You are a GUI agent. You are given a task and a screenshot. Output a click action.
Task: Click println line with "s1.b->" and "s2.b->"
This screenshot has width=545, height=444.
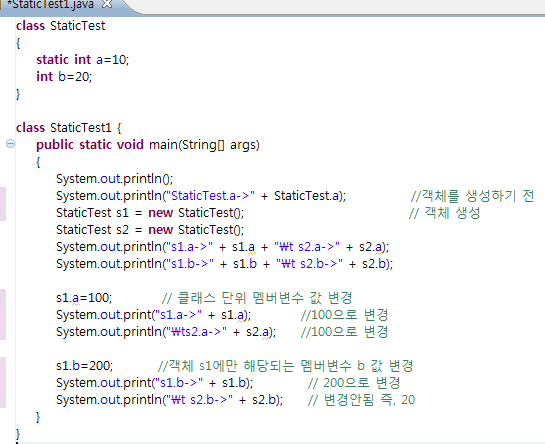coord(225,264)
